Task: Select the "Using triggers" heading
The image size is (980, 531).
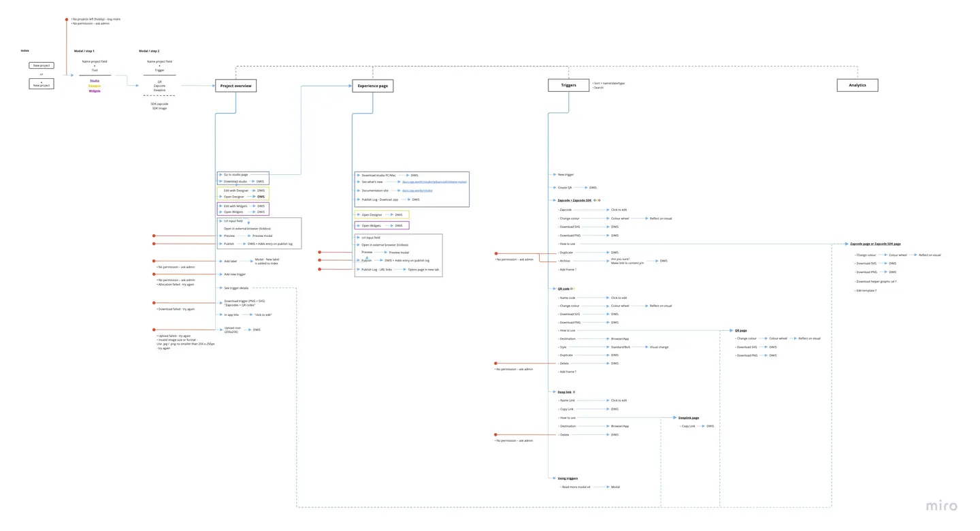Action: point(568,479)
